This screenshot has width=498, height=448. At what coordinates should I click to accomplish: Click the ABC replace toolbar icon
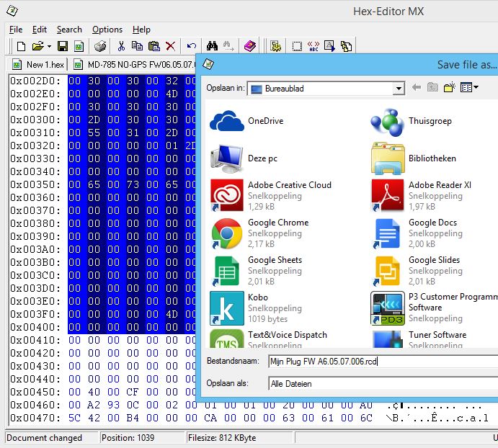tap(314, 46)
